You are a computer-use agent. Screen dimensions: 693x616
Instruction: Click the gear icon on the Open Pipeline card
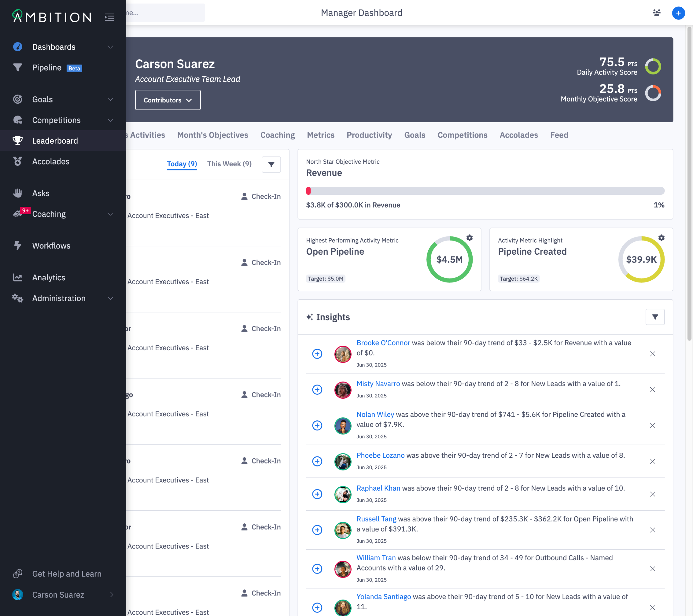[469, 238]
